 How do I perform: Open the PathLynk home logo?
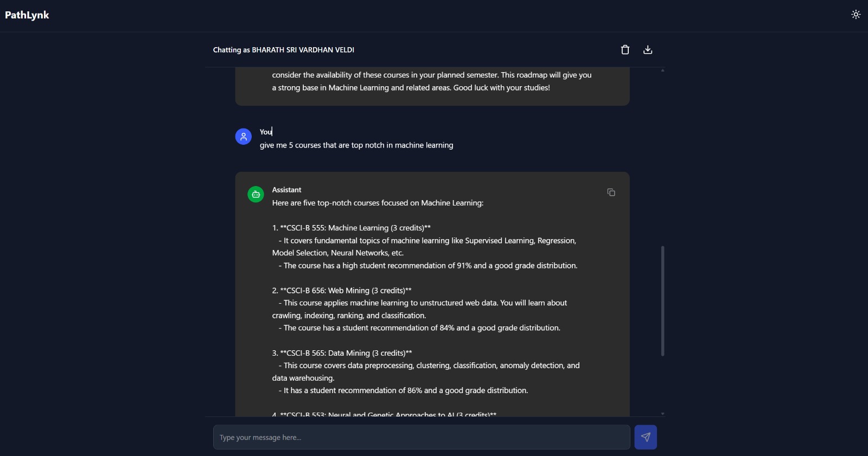click(27, 15)
